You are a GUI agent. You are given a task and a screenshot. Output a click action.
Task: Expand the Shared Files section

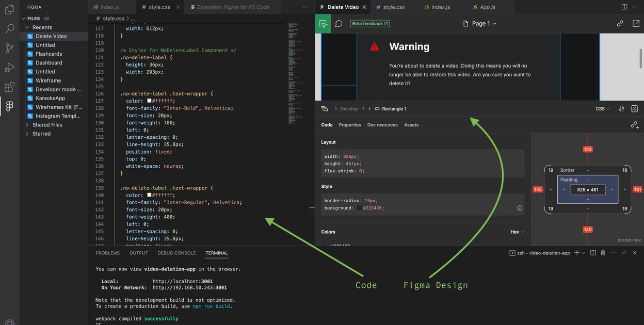coord(46,124)
